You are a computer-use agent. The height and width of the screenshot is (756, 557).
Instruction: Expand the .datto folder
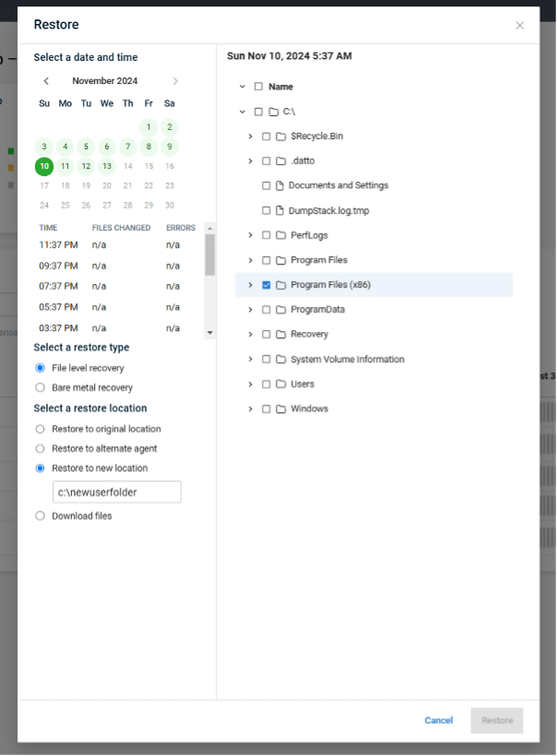(250, 161)
